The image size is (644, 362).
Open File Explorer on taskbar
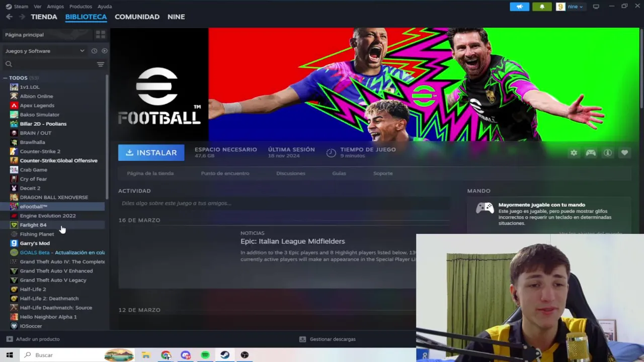pyautogui.click(x=146, y=355)
